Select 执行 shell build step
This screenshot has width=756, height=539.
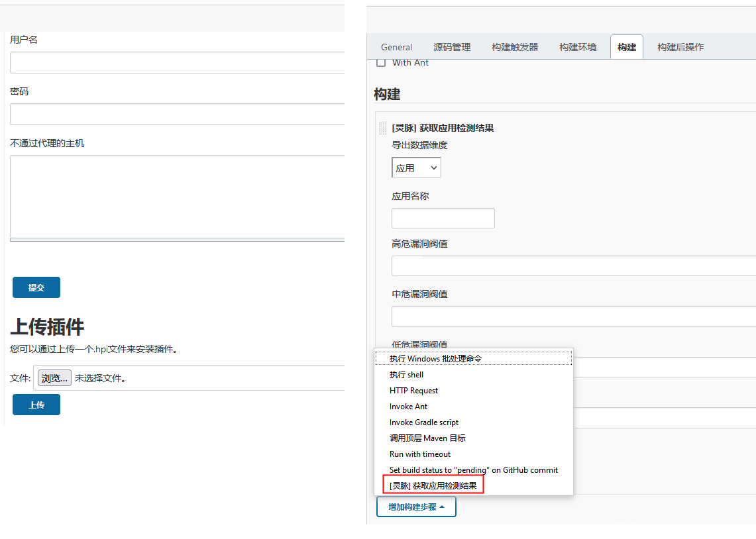click(406, 375)
